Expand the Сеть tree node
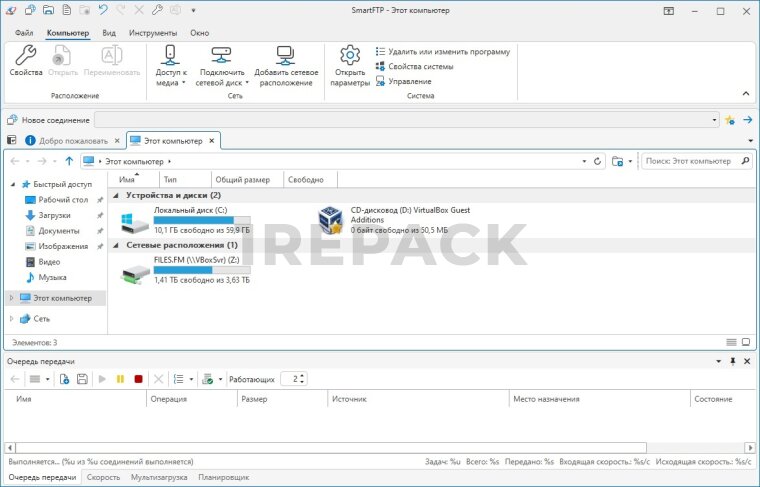 [x=11, y=319]
